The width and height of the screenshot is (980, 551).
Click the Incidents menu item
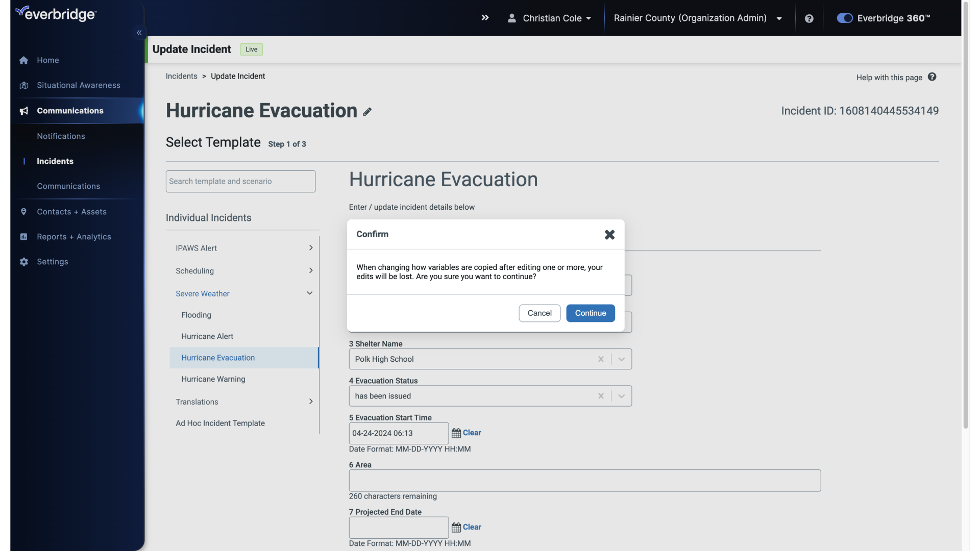click(x=55, y=161)
